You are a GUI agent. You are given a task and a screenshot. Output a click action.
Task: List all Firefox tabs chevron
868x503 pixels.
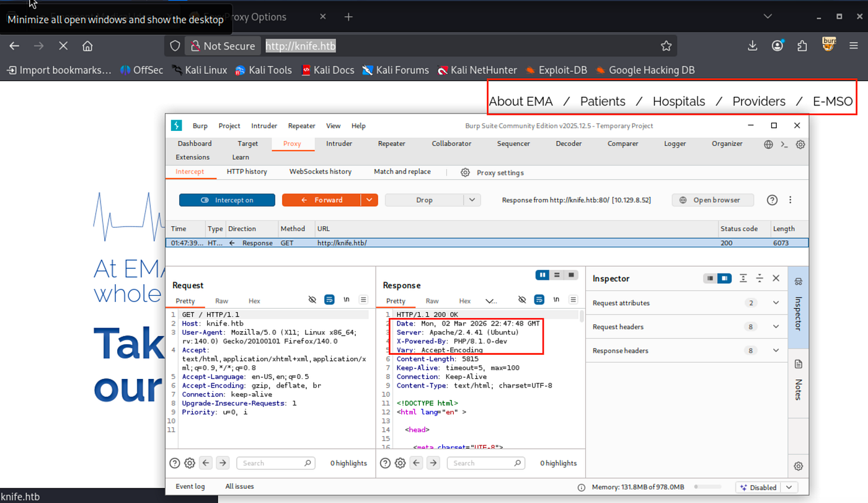768,17
